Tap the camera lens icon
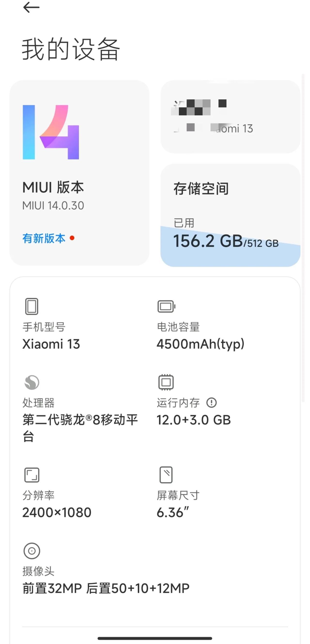This screenshot has width=310, height=644. click(32, 551)
